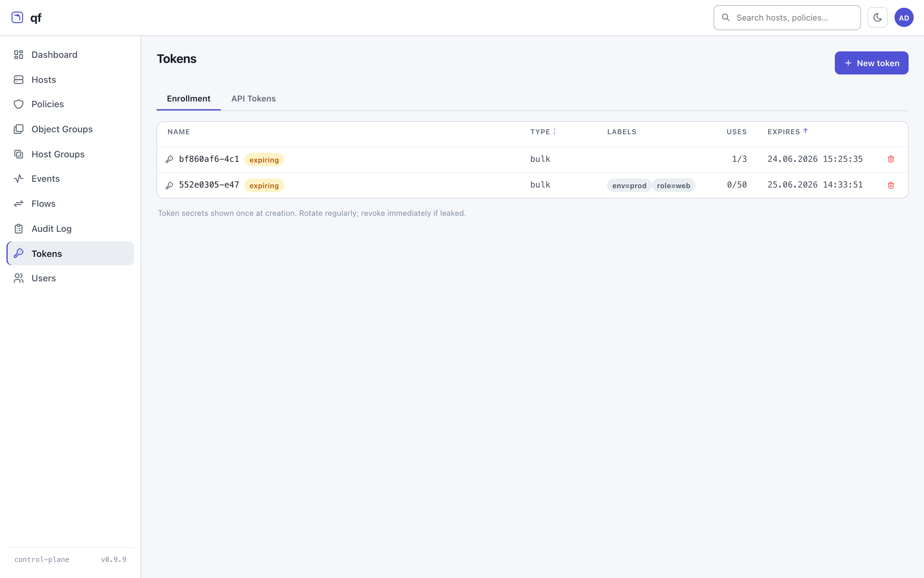Delete token bf860af6-4c1
The height and width of the screenshot is (578, 924).
(x=891, y=159)
